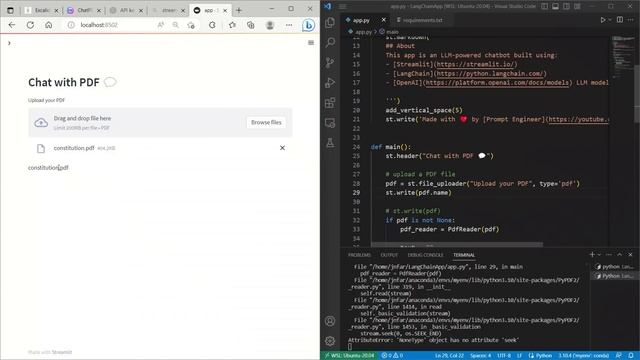Open VS Code Manage gear menu

click(x=330, y=341)
